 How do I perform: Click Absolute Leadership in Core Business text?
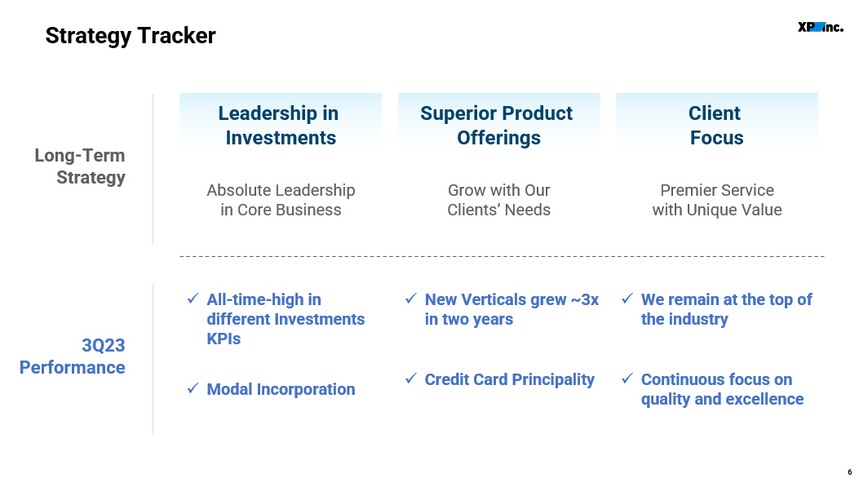[x=281, y=200]
